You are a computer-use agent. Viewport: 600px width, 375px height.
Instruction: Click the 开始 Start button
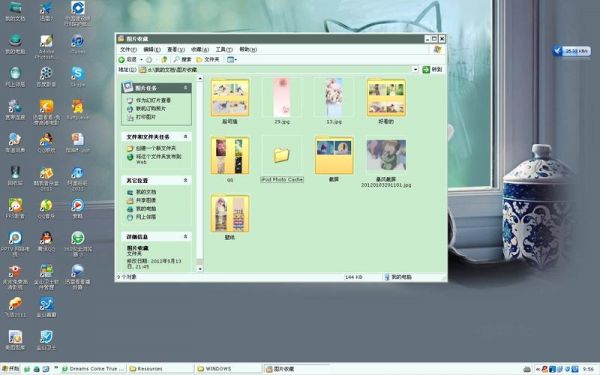tap(10, 369)
